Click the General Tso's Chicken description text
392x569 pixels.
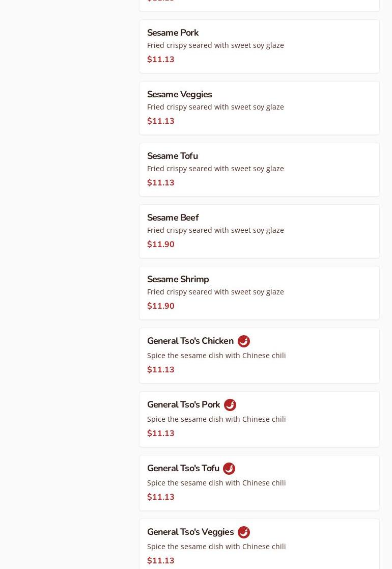(x=216, y=356)
